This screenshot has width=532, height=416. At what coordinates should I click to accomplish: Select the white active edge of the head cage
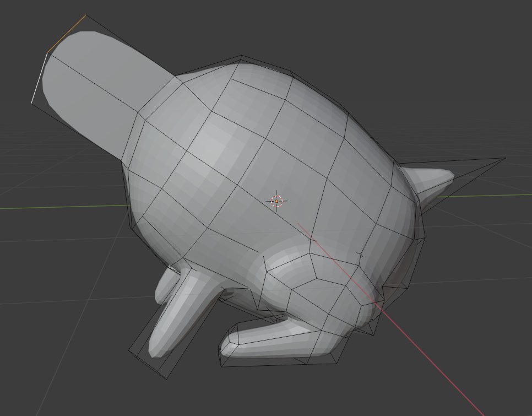[39, 78]
